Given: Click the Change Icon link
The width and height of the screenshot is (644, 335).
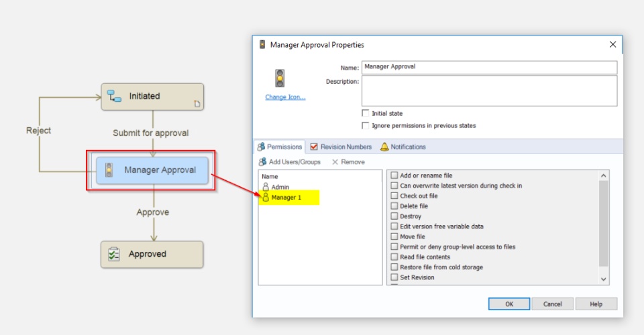Looking at the screenshot, I should 286,97.
